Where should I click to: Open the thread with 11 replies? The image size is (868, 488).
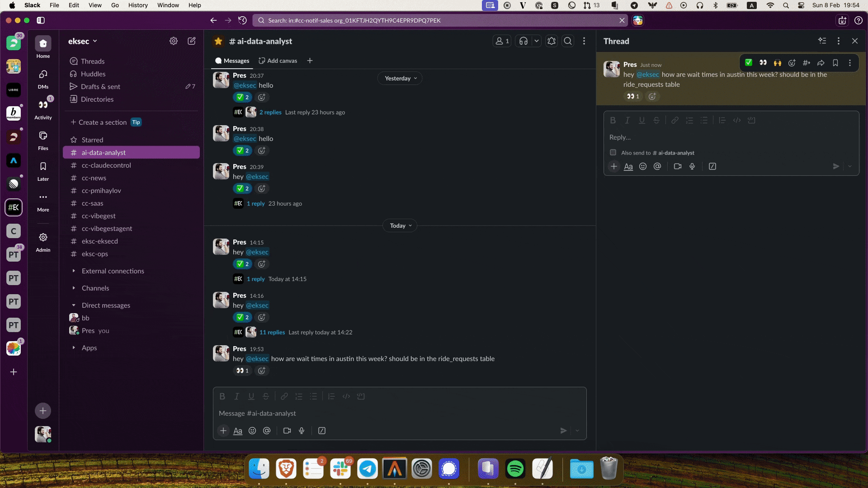point(272,332)
